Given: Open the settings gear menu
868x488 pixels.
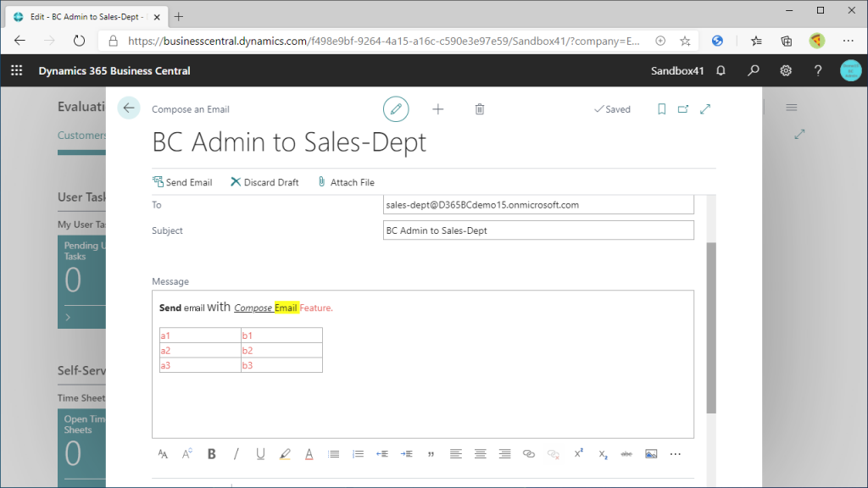Looking at the screenshot, I should coord(786,70).
